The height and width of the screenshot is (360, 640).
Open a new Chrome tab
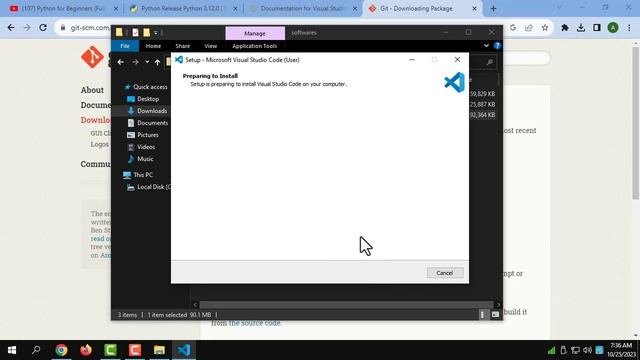point(493,9)
